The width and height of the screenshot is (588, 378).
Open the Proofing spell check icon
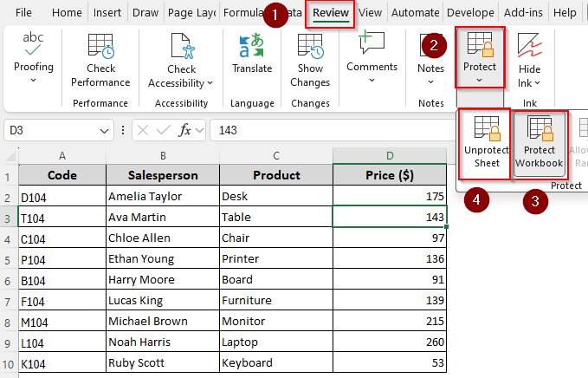(33, 44)
